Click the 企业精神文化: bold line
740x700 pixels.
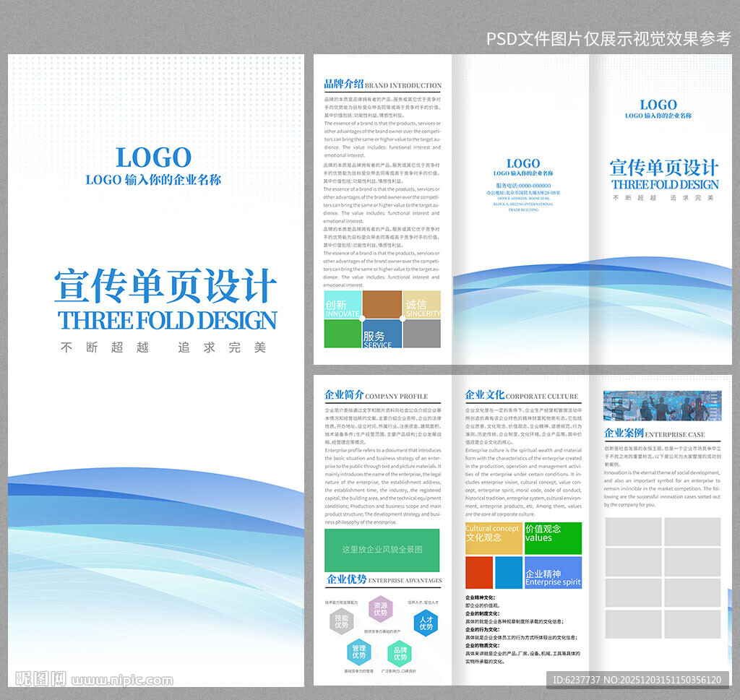(480, 597)
